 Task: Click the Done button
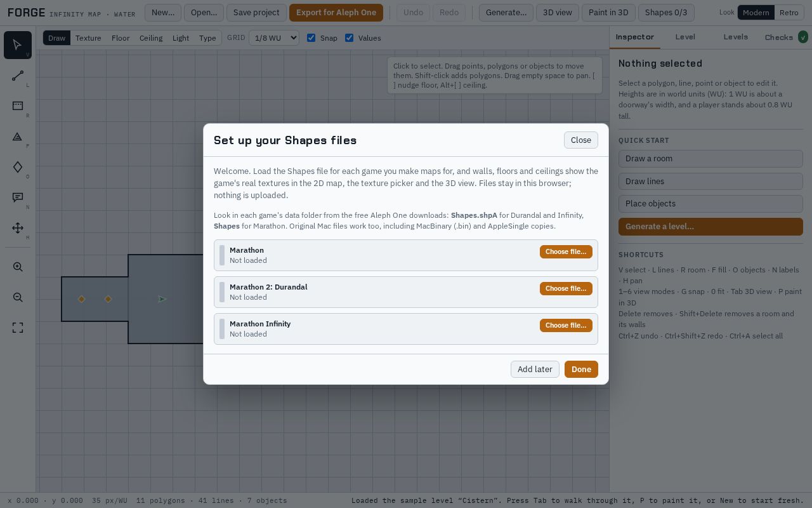581,370
